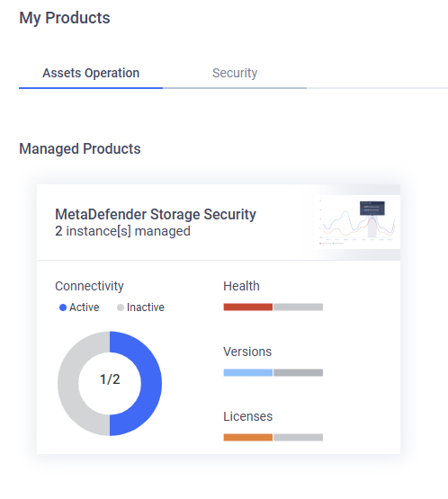Click the My Products page title
This screenshot has width=448, height=499.
[65, 18]
